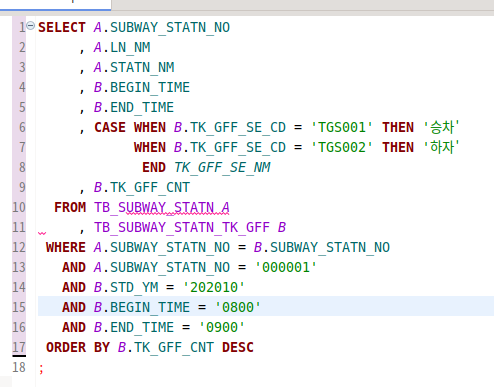Click the SELECT keyword on line 1

click(x=62, y=27)
